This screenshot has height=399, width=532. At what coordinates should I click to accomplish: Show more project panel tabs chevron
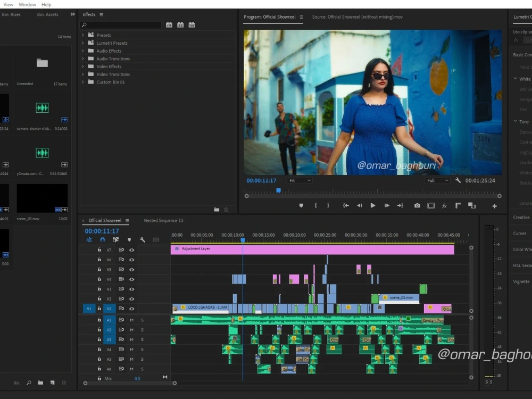pyautogui.click(x=72, y=14)
